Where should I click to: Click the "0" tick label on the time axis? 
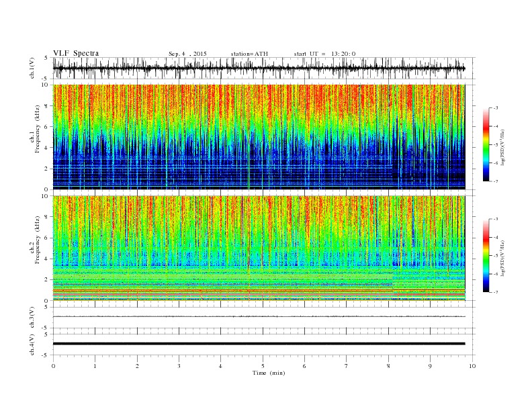click(53, 366)
